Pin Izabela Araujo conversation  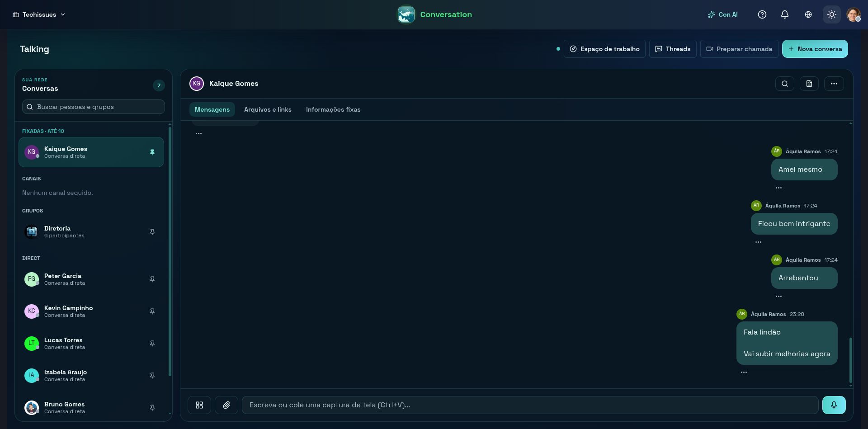tap(152, 376)
